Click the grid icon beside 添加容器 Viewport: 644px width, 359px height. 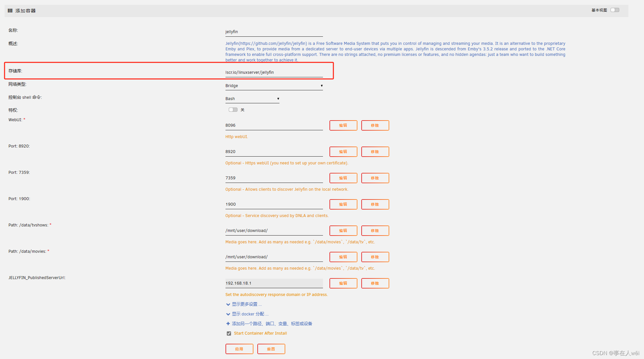pyautogui.click(x=10, y=11)
